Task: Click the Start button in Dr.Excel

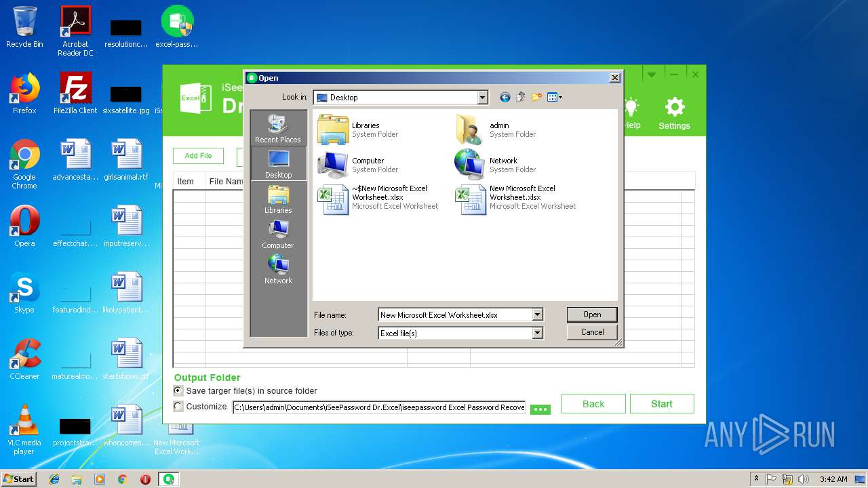Action: coord(662,404)
